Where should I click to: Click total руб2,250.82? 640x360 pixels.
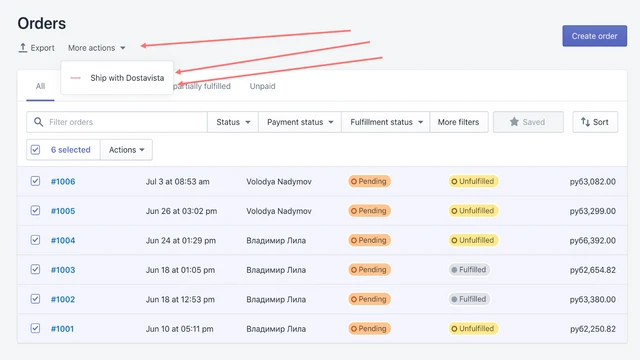(593, 329)
